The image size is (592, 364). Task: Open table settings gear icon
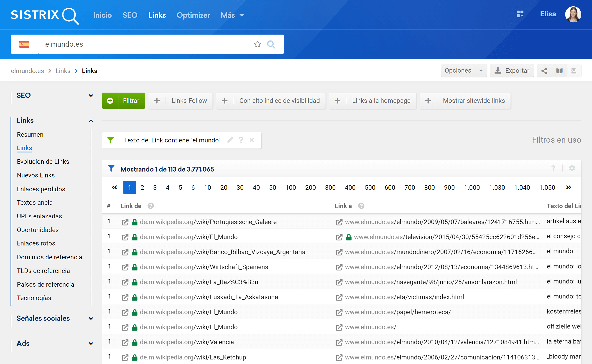(x=572, y=168)
